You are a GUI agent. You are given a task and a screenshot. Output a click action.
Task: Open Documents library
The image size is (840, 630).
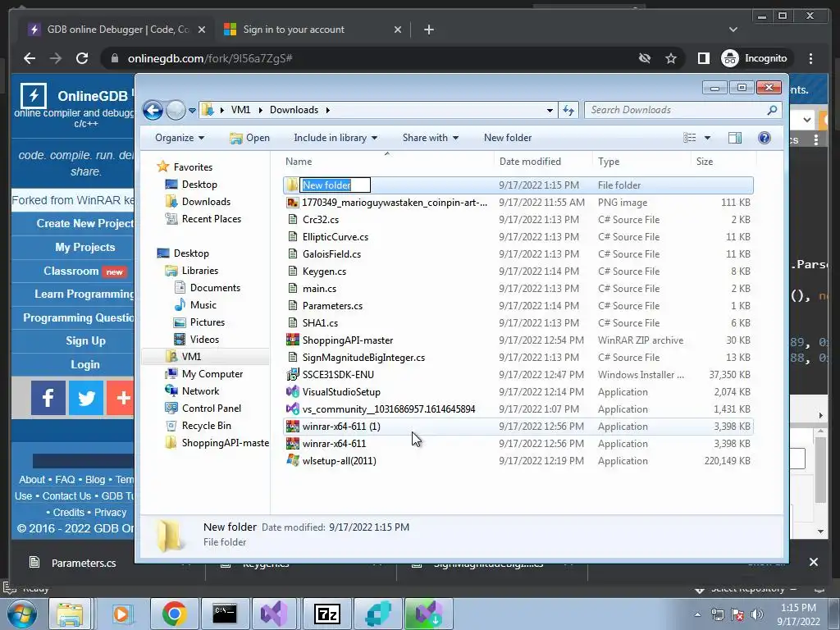tap(208, 288)
